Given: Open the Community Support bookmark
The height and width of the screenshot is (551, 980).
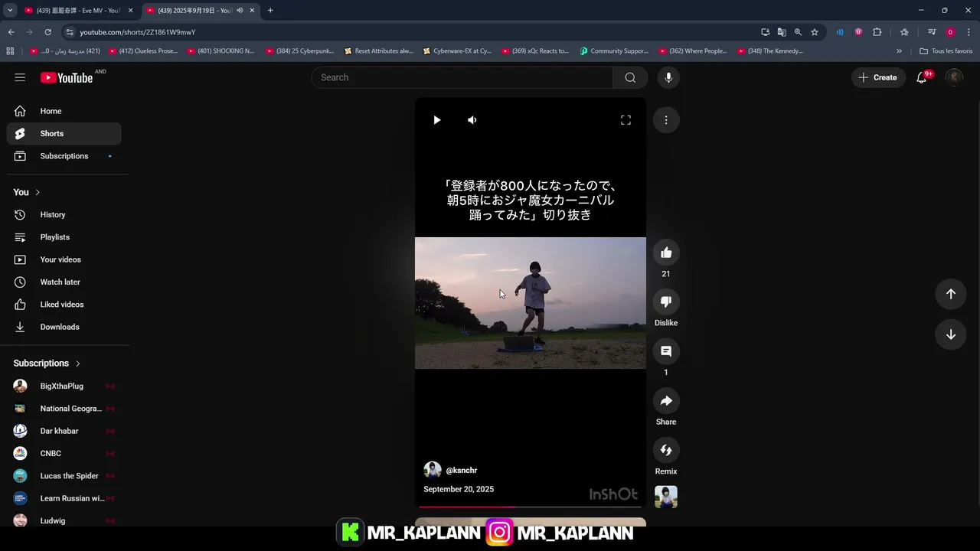Looking at the screenshot, I should (614, 51).
